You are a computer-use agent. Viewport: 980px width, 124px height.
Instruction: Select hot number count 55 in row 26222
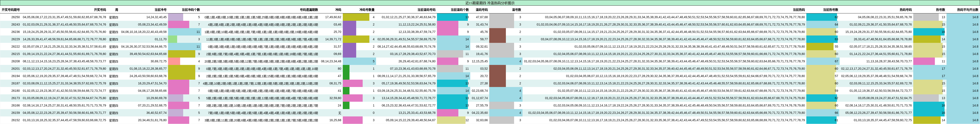[x=837, y=47]
